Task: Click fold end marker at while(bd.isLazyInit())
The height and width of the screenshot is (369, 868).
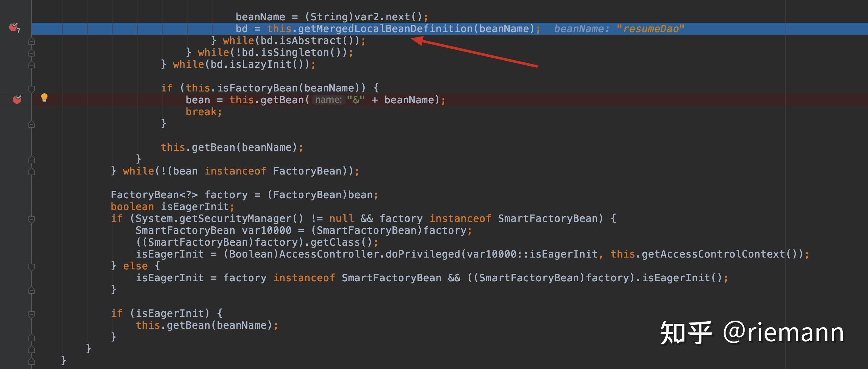Action: coord(31,65)
